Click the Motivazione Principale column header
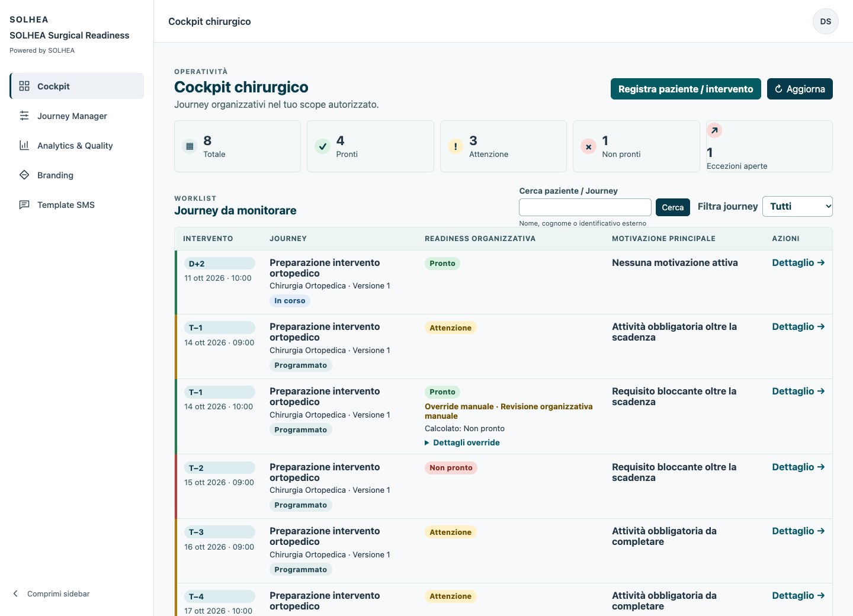The height and width of the screenshot is (616, 853). tap(663, 239)
